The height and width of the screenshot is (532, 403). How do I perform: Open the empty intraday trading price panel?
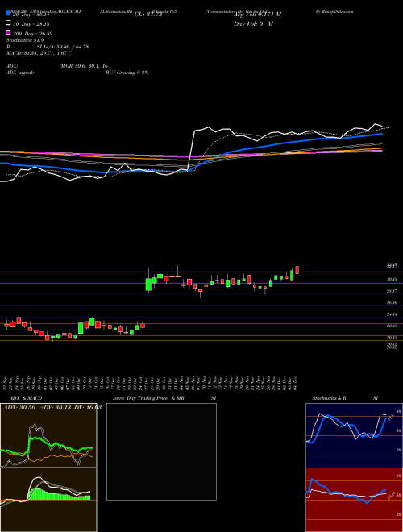pyautogui.click(x=161, y=451)
